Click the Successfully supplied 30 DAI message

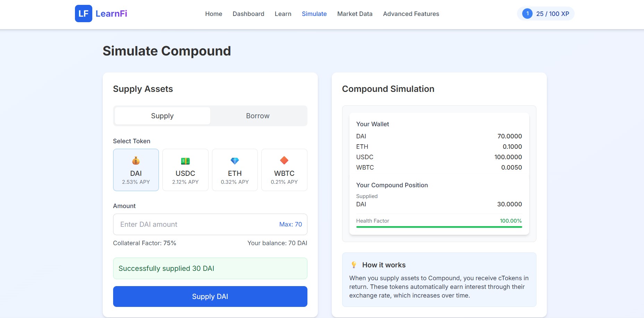(x=210, y=268)
